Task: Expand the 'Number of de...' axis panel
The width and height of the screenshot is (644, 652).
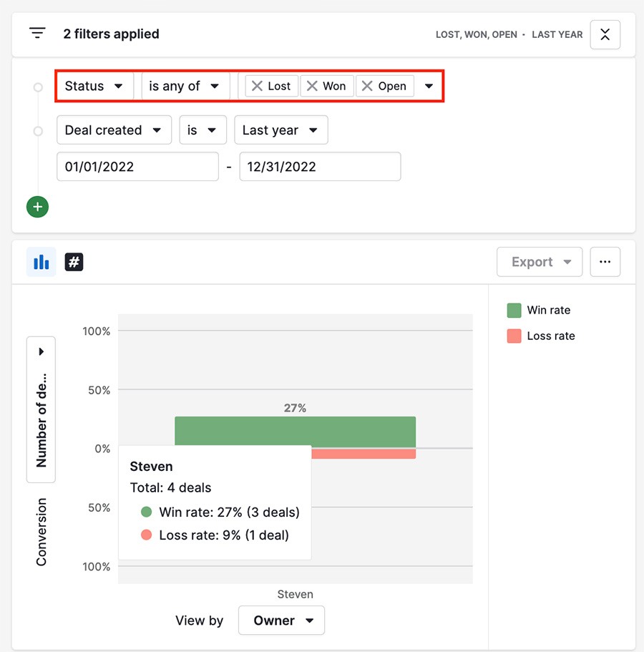Action: (x=41, y=351)
